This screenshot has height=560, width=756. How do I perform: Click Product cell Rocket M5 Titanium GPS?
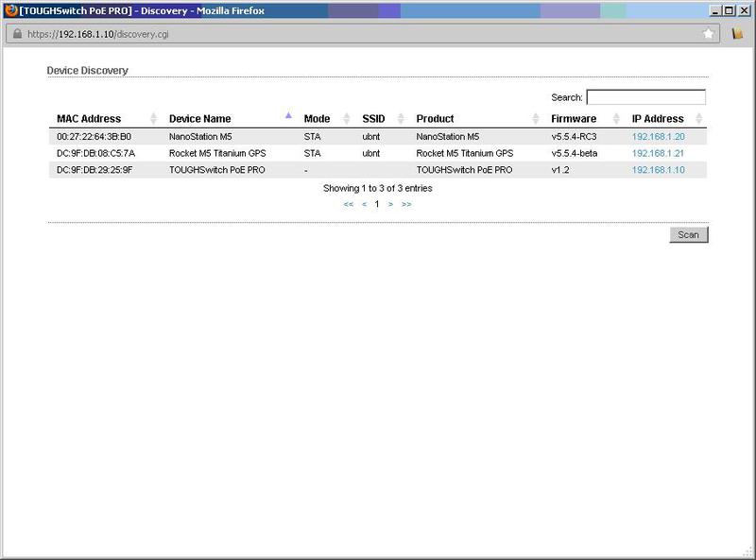[x=465, y=153]
